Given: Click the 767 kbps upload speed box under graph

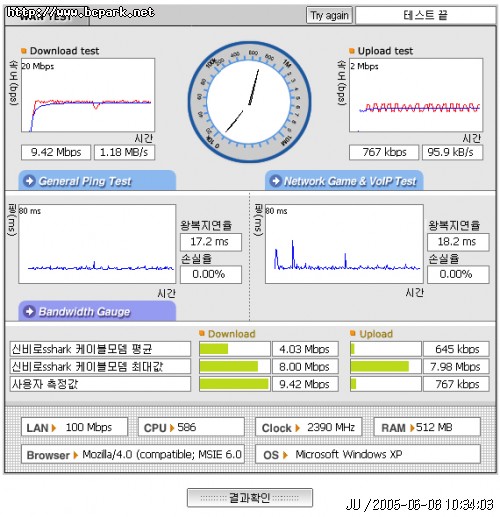Looking at the screenshot, I should [384, 152].
